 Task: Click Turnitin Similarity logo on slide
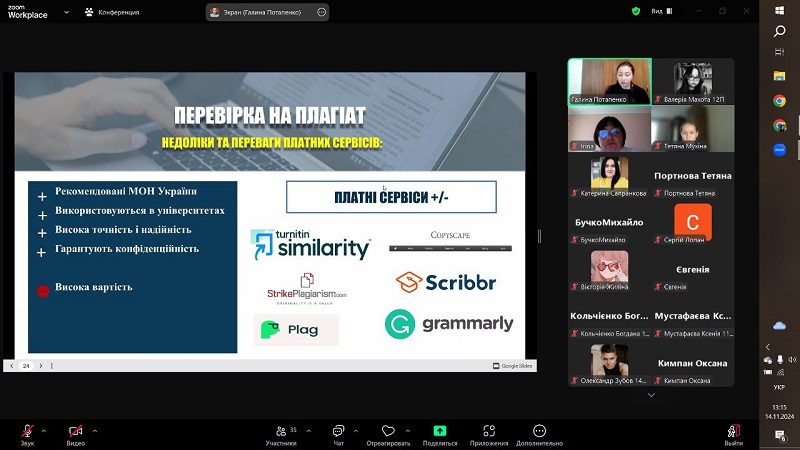[311, 244]
